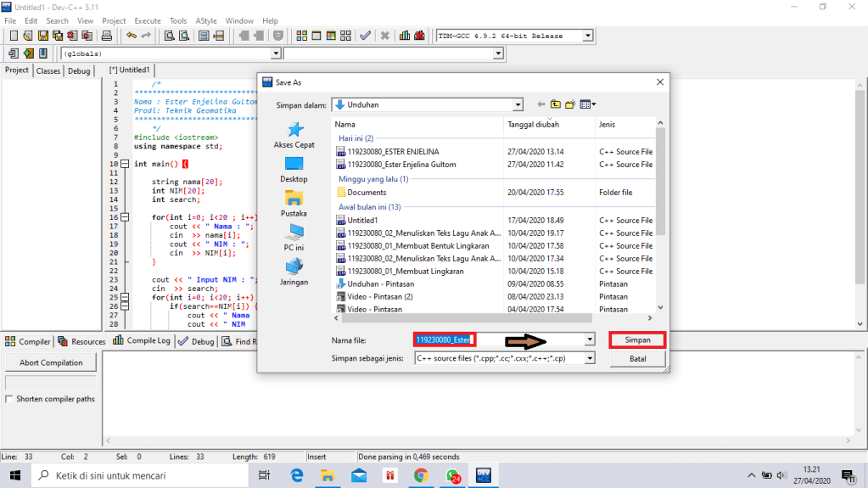Expand the Simpan dalam folder dropdown
The width and height of the screenshot is (868, 488).
point(518,105)
